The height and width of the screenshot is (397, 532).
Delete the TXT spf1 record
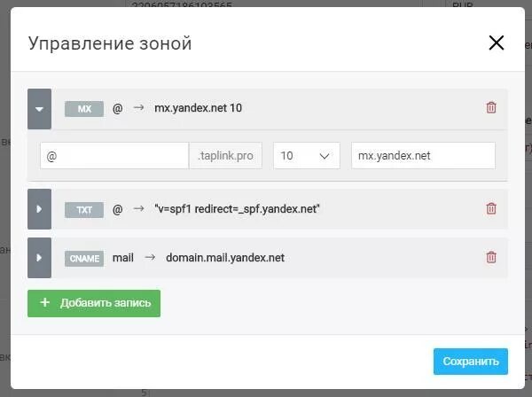pos(491,209)
